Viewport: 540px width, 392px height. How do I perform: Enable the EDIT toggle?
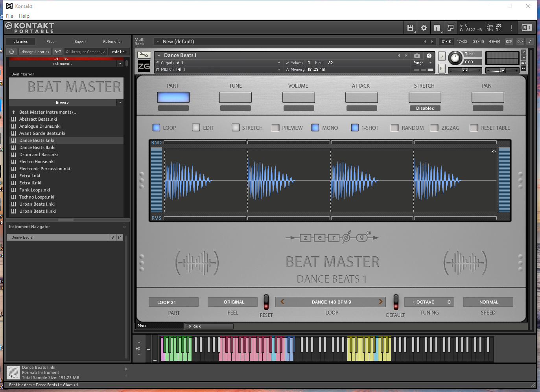(196, 127)
